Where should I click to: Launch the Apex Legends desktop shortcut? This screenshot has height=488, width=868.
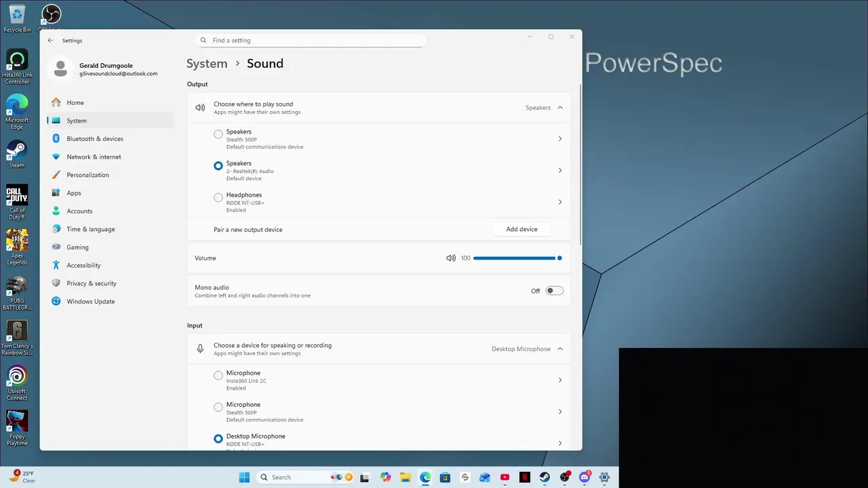point(17,247)
